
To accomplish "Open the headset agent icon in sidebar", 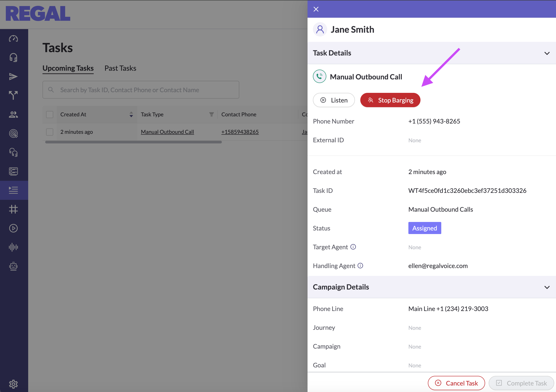I will [x=13, y=58].
